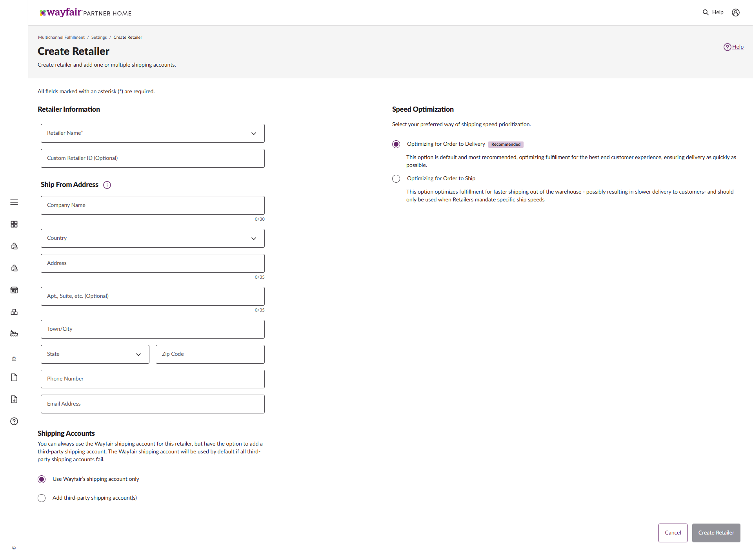Click the Wayfair Partner Home logo

point(85,13)
